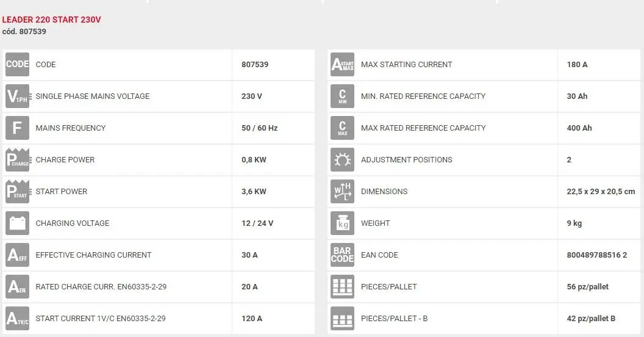Click the START CURRENT 1V/C EN60335-2-29 label
644x337 pixels.
click(x=101, y=318)
